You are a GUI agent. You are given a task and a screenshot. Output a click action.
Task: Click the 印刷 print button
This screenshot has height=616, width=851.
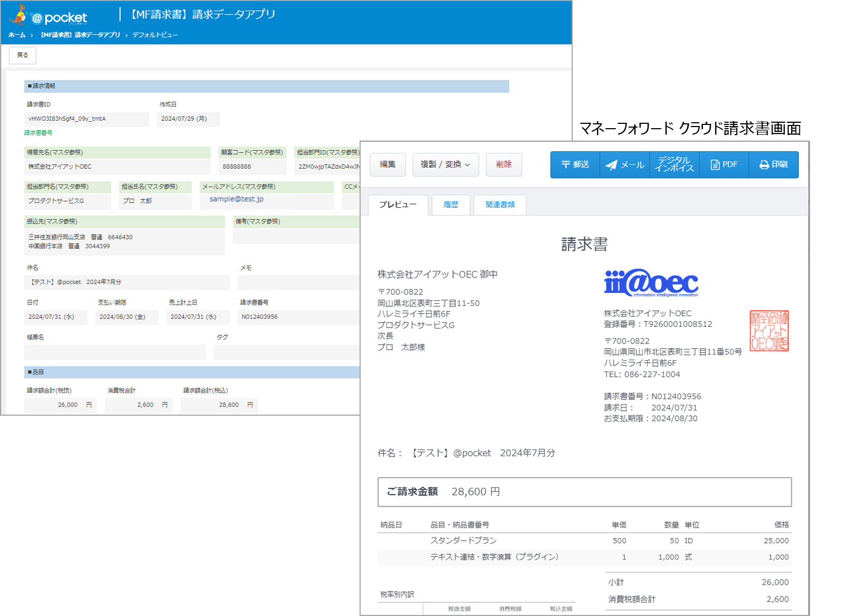coord(773,164)
